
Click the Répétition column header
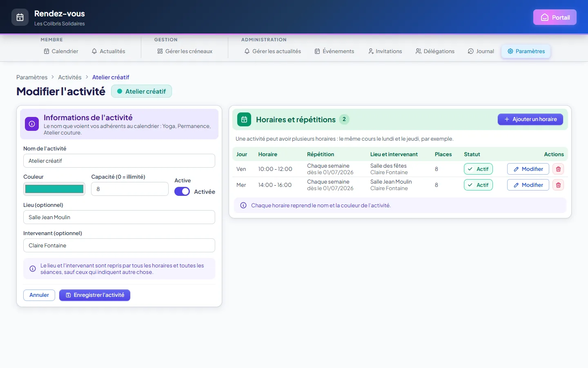pyautogui.click(x=321, y=154)
